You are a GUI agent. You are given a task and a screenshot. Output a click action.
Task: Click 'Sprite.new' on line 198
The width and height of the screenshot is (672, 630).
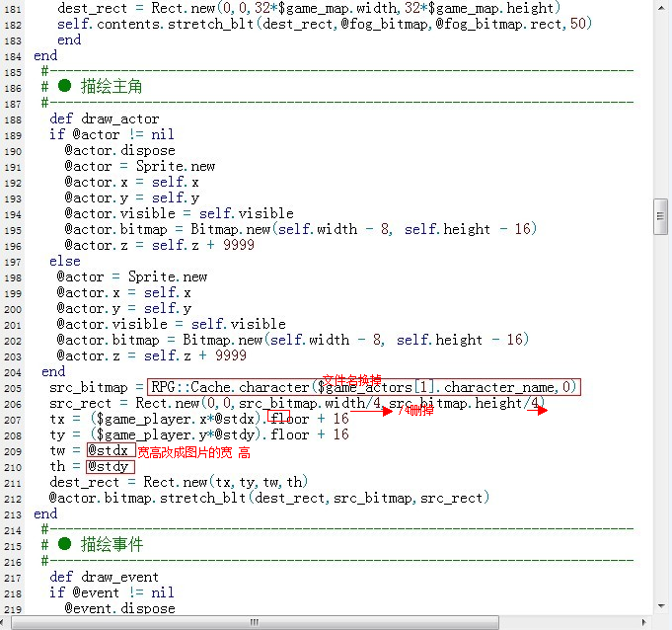click(168, 277)
